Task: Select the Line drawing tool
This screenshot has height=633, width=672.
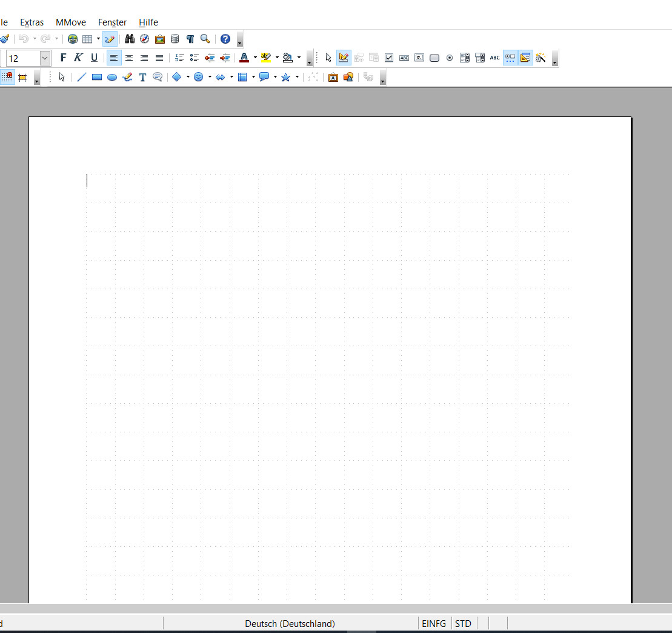Action: point(82,77)
